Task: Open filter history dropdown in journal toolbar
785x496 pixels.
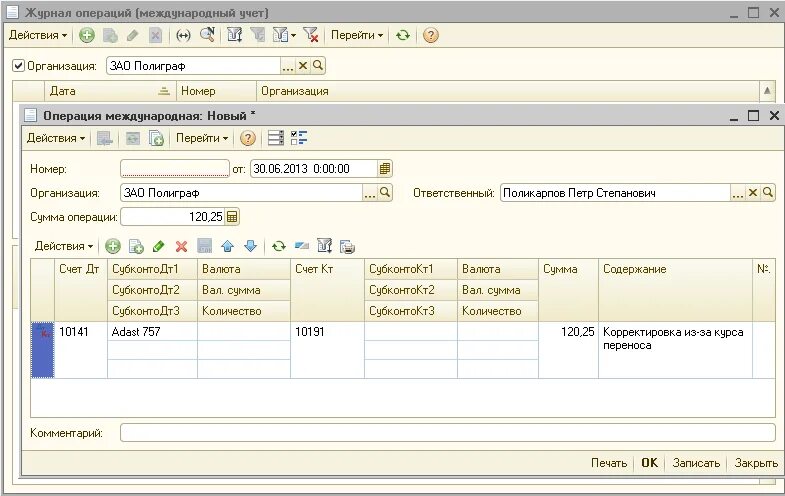Action: click(284, 35)
